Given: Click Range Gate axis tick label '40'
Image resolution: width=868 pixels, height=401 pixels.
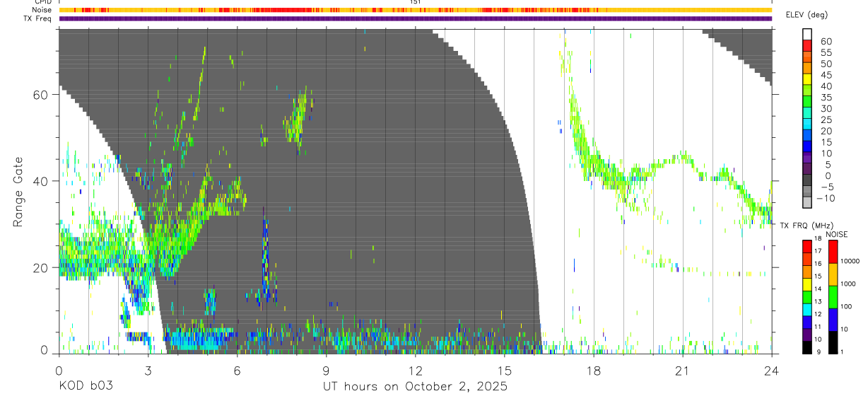Looking at the screenshot, I should click(x=40, y=181).
